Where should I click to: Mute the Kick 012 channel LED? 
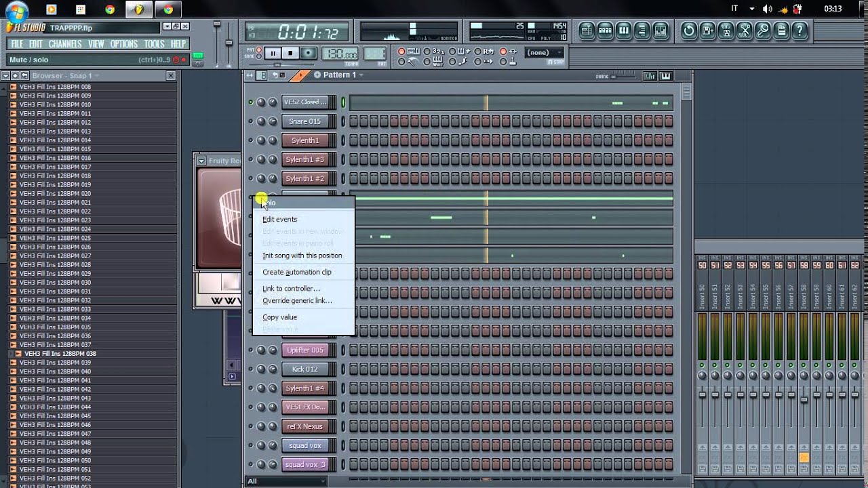tap(251, 369)
